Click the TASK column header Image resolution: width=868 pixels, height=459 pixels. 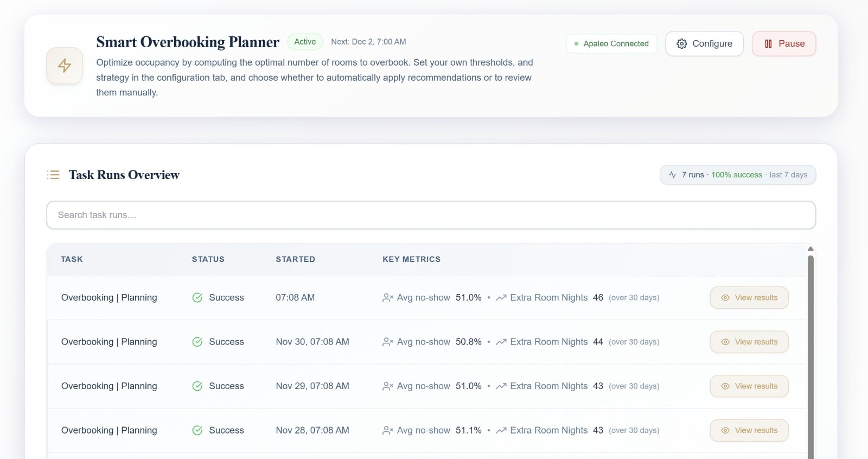(72, 259)
